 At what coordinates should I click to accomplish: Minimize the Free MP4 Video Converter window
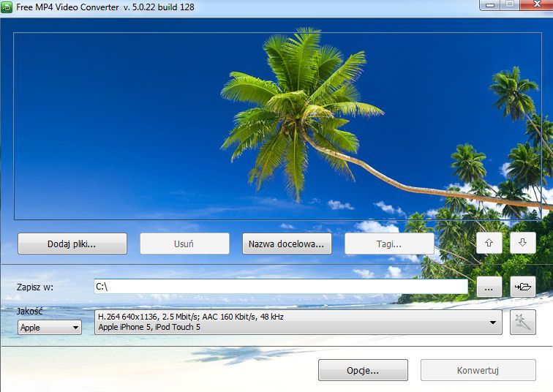489,5
